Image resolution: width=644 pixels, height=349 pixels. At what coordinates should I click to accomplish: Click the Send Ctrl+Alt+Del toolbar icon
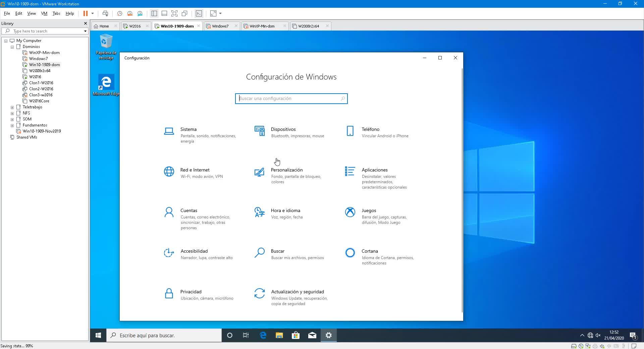[105, 13]
